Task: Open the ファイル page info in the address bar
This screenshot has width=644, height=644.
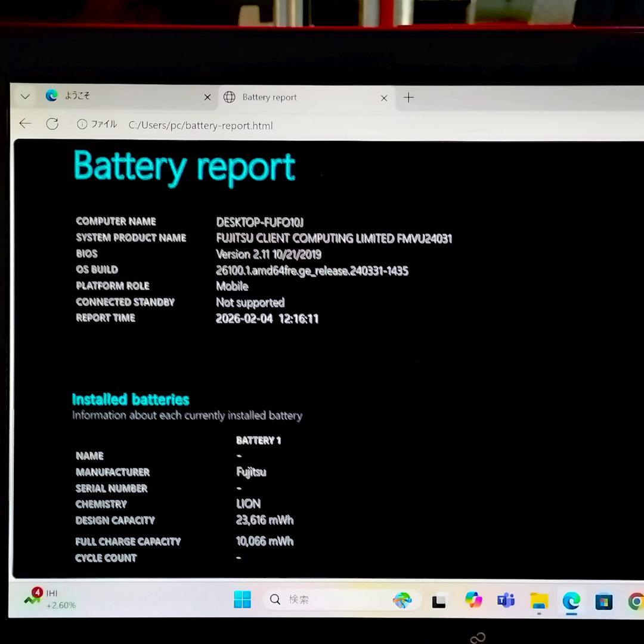Action: pyautogui.click(x=97, y=125)
